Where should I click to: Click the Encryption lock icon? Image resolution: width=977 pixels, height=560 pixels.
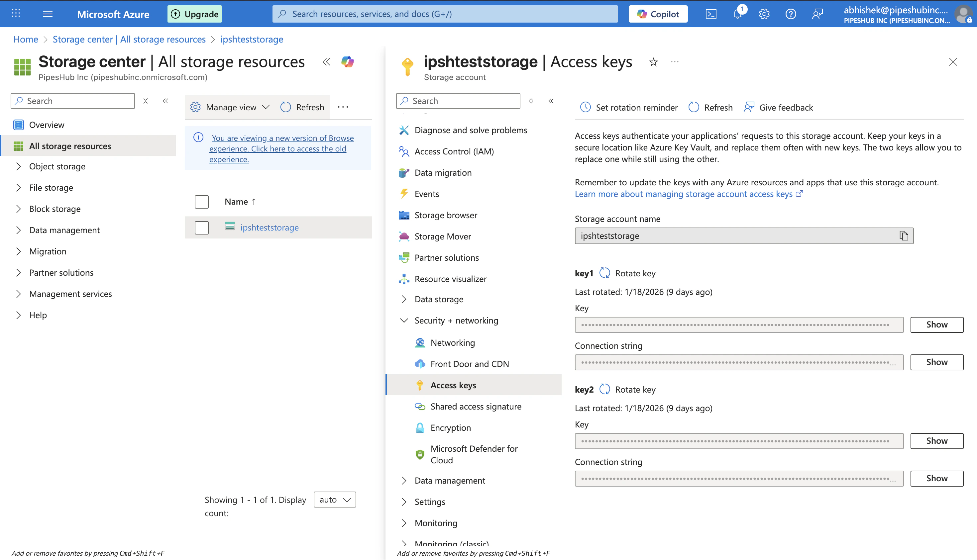[x=420, y=428]
